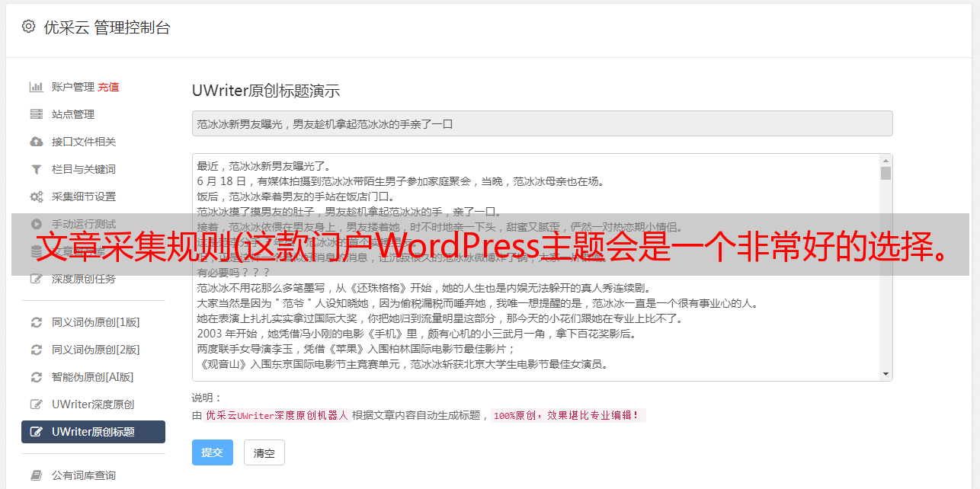
Task: Click the text area scrollbar down arrow
Action: pyautogui.click(x=886, y=374)
